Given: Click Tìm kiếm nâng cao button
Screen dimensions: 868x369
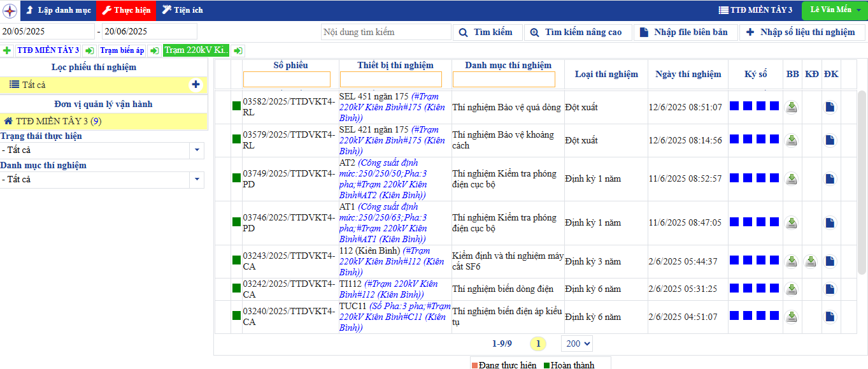Looking at the screenshot, I should (577, 33).
